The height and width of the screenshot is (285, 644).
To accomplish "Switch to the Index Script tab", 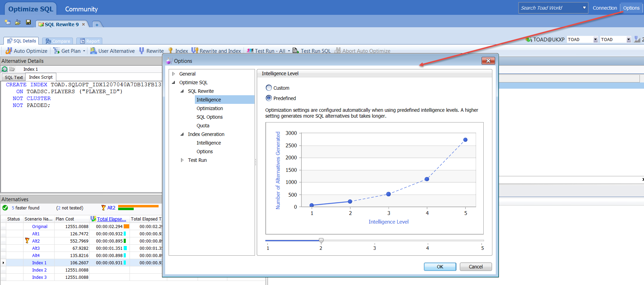I will pyautogui.click(x=41, y=77).
